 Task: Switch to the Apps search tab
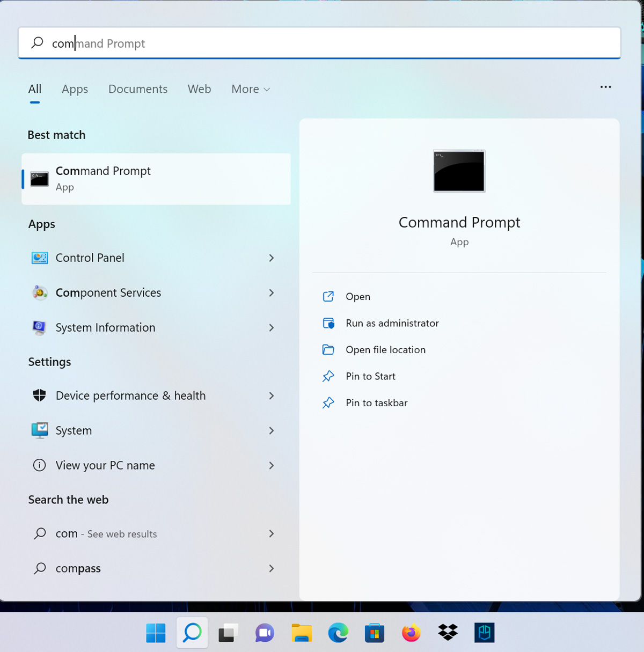coord(75,90)
